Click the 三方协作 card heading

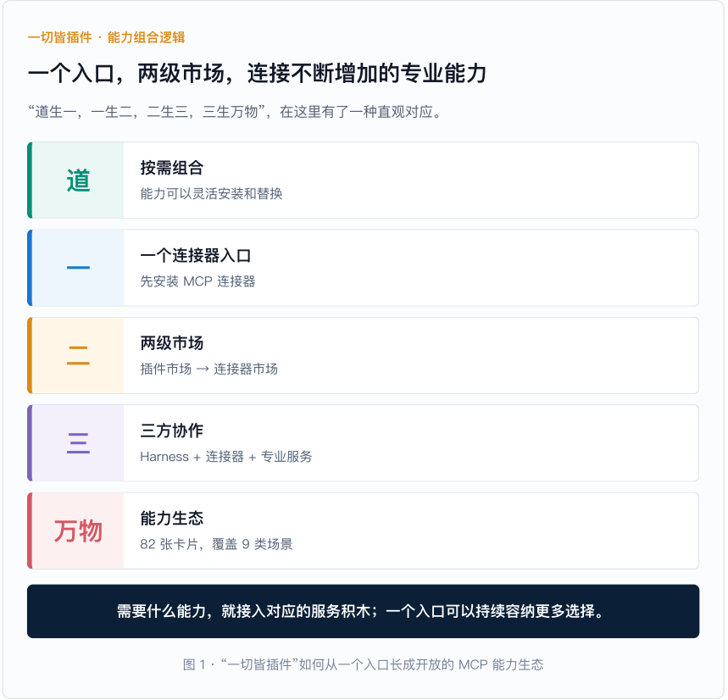(x=172, y=431)
